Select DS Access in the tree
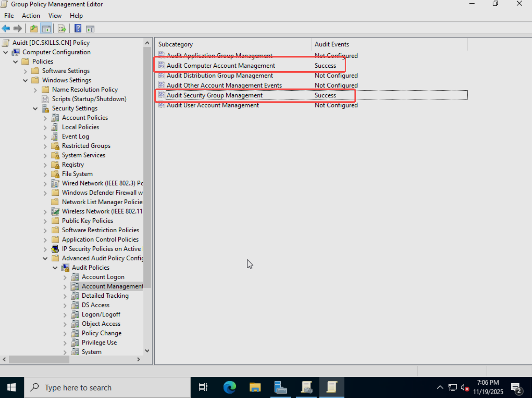532x398 pixels. coord(95,305)
